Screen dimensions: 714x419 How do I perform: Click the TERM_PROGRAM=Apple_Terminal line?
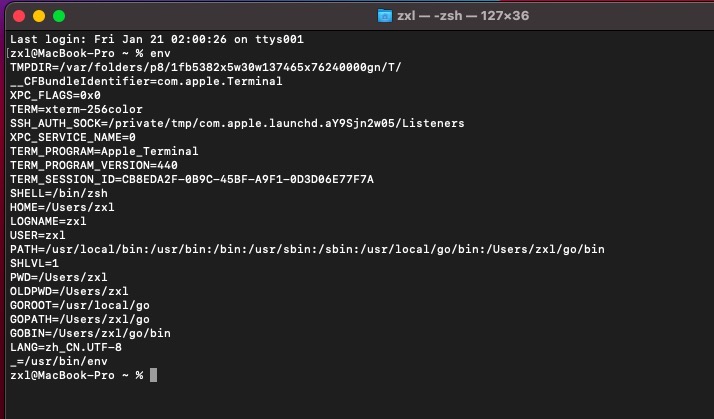point(104,151)
